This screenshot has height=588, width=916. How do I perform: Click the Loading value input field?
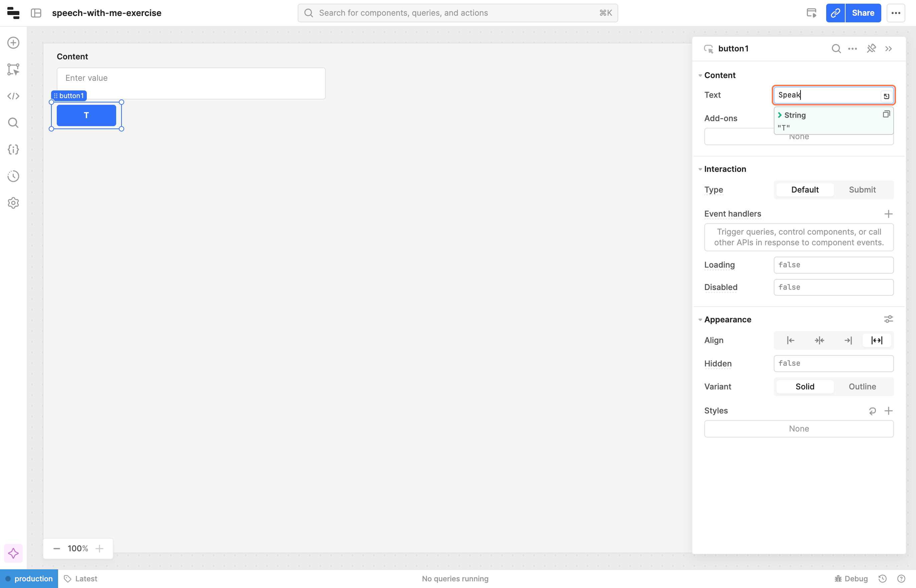click(833, 265)
